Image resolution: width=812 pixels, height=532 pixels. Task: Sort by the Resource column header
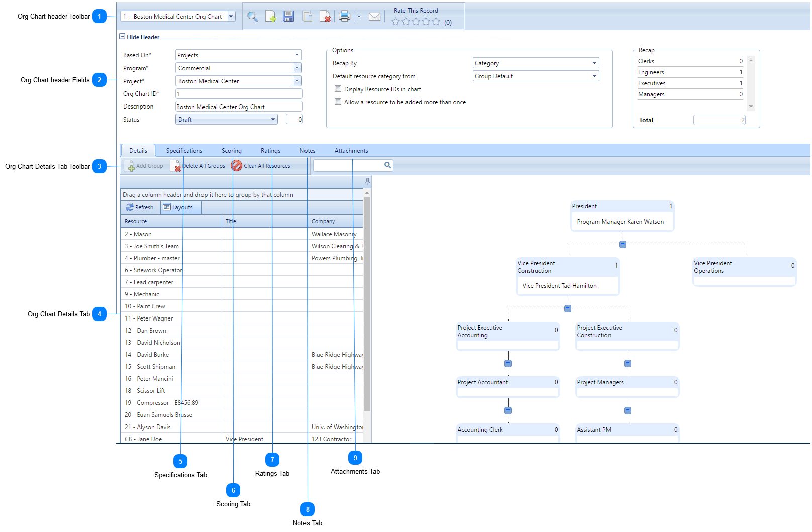click(171, 221)
